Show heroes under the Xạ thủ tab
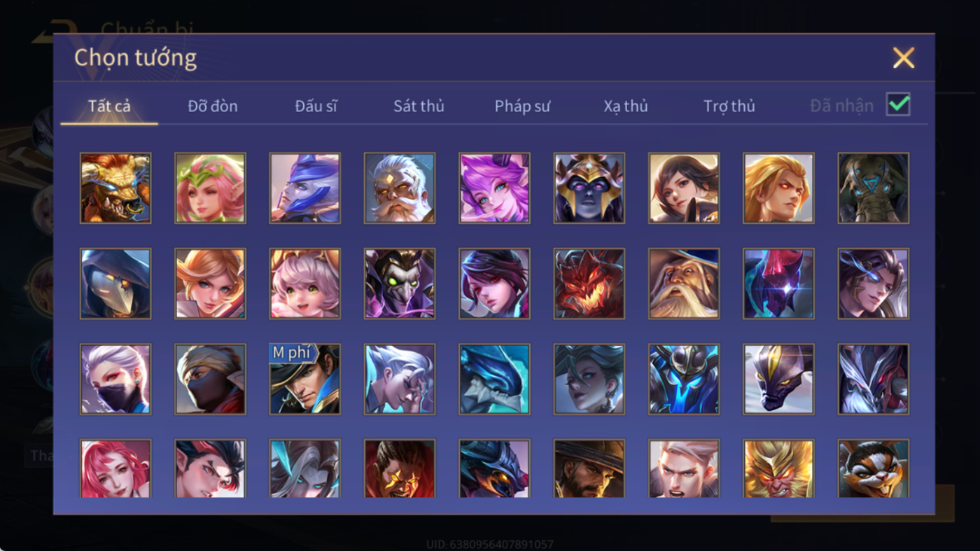The image size is (980, 551). pos(626,106)
